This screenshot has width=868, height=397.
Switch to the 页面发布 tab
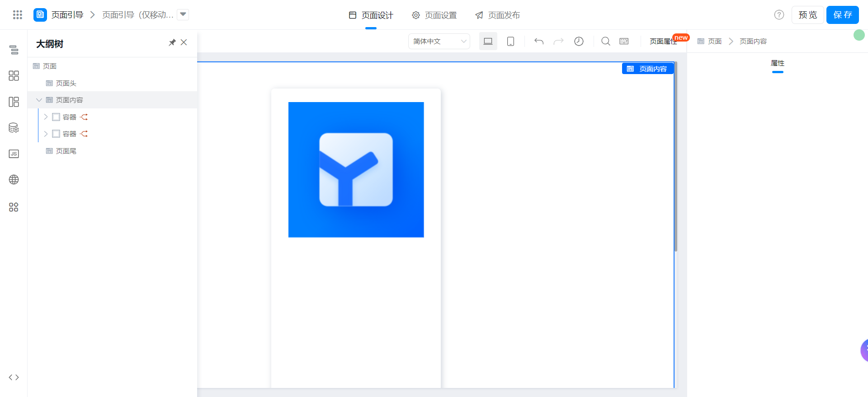497,15
